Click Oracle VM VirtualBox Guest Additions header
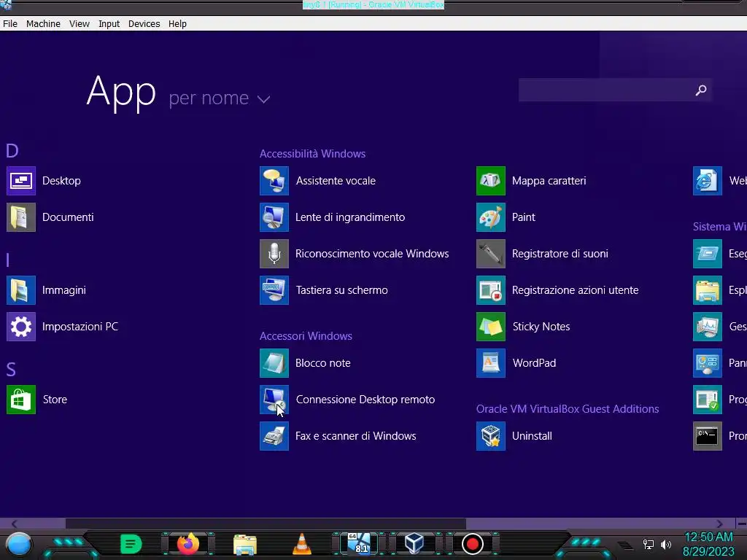 click(568, 409)
